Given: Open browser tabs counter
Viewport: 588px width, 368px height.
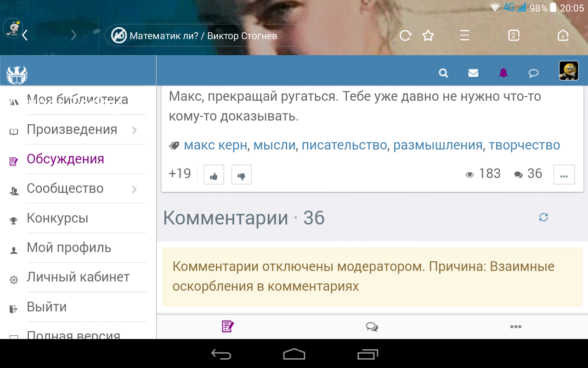Looking at the screenshot, I should tap(514, 35).
